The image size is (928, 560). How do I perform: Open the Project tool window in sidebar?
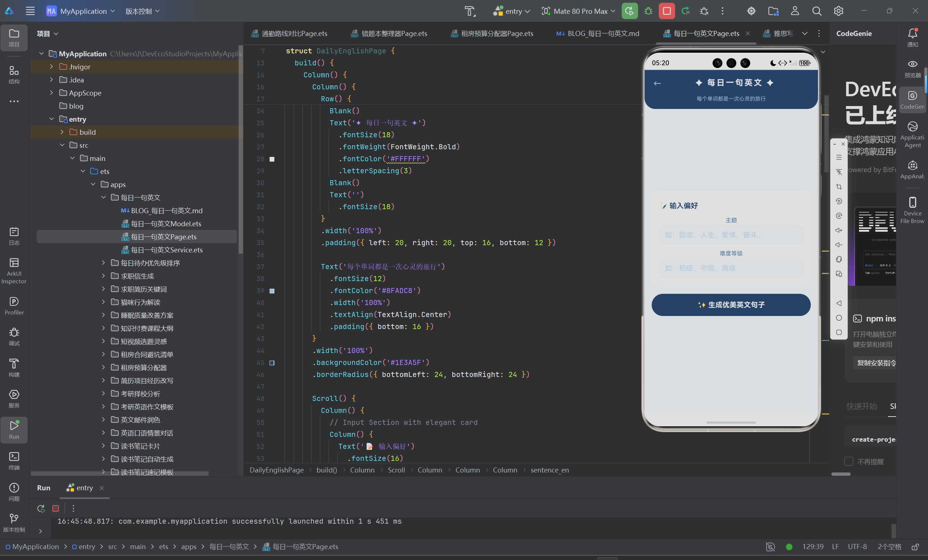pos(14,38)
